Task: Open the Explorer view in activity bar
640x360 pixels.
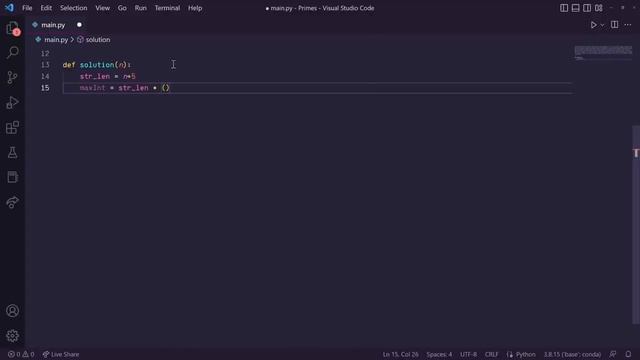Action: coord(13,29)
